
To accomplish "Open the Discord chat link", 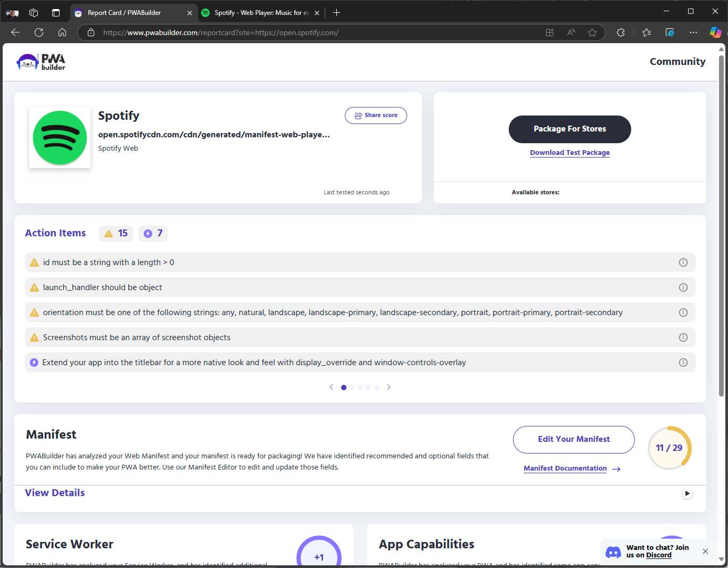I will [659, 555].
